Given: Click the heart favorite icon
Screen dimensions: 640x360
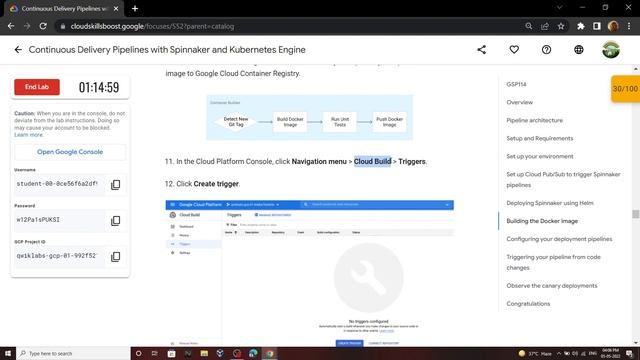Looking at the screenshot, I should 514,50.
